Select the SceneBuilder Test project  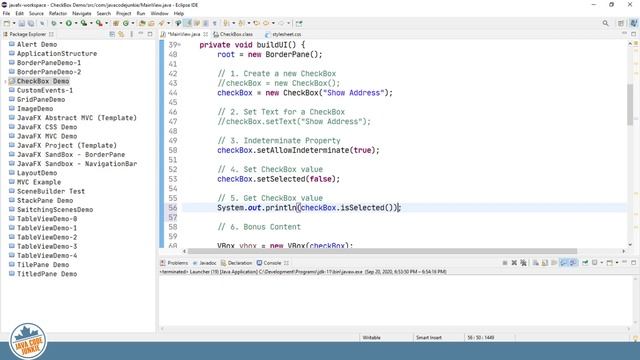[x=51, y=191]
